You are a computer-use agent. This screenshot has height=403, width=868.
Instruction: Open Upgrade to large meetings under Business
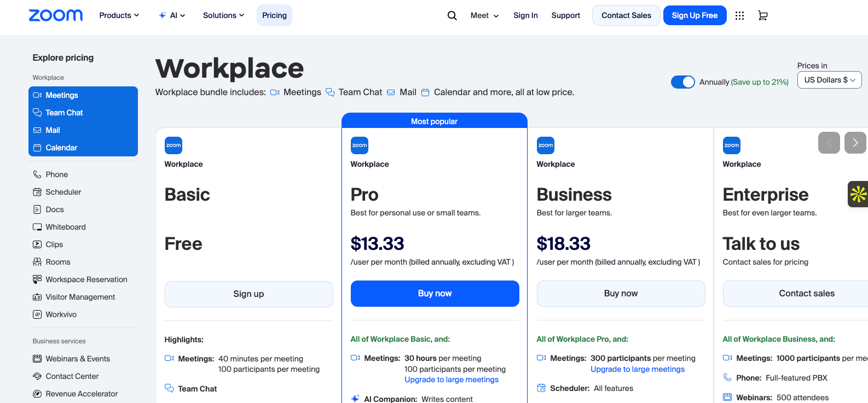(638, 369)
